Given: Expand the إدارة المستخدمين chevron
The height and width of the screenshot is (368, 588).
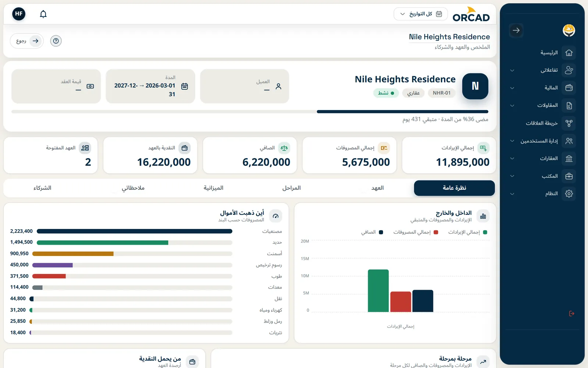Looking at the screenshot, I should click(512, 141).
